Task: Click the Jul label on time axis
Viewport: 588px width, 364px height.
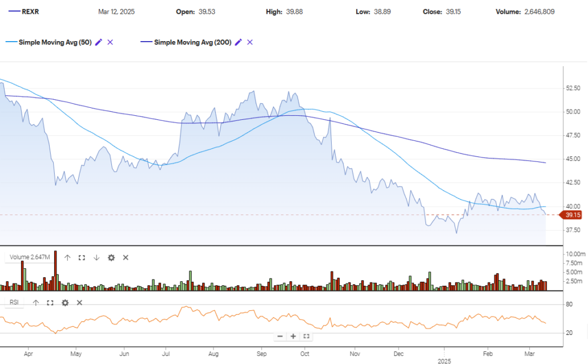Action: coord(166,354)
